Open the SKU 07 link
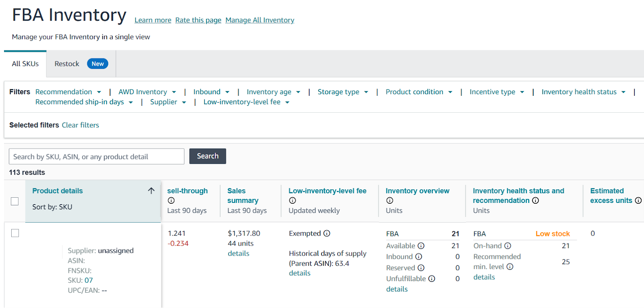644x308 pixels. point(89,281)
